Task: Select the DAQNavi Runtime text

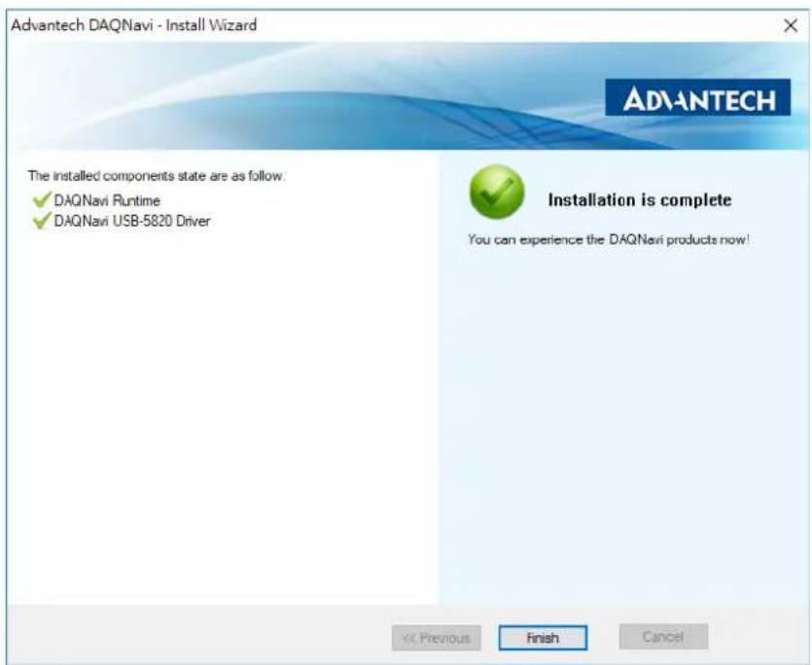Action: tap(107, 200)
